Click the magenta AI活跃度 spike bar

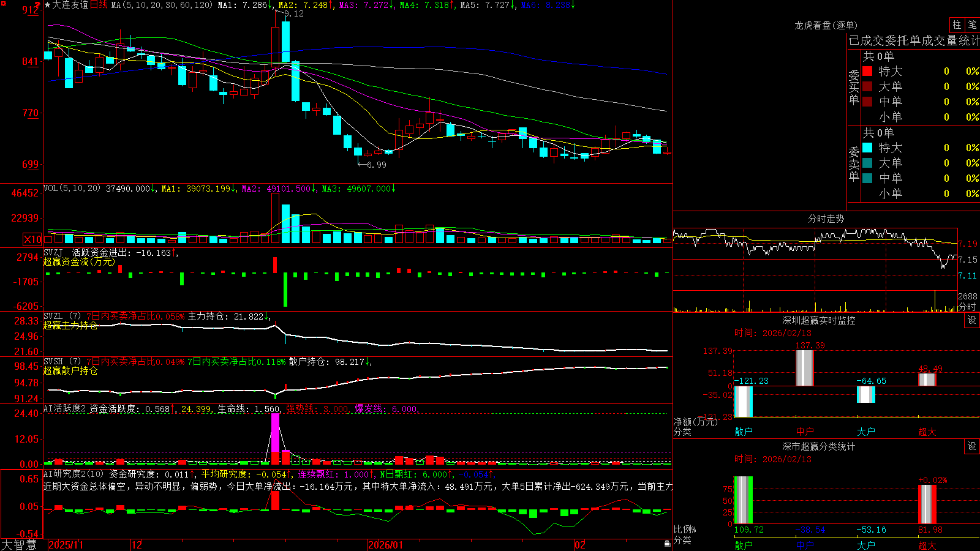coord(276,432)
